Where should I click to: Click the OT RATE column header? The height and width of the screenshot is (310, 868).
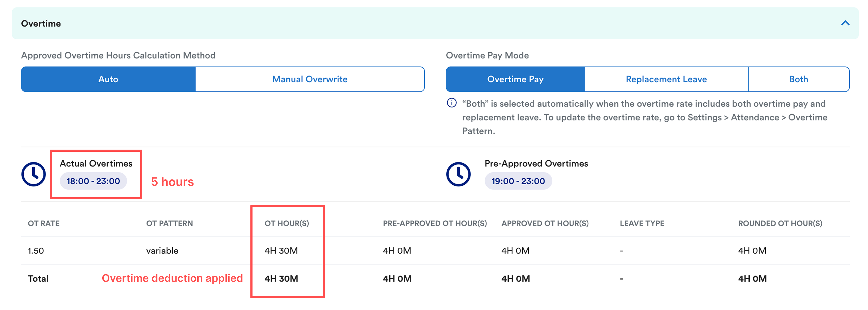tap(43, 223)
